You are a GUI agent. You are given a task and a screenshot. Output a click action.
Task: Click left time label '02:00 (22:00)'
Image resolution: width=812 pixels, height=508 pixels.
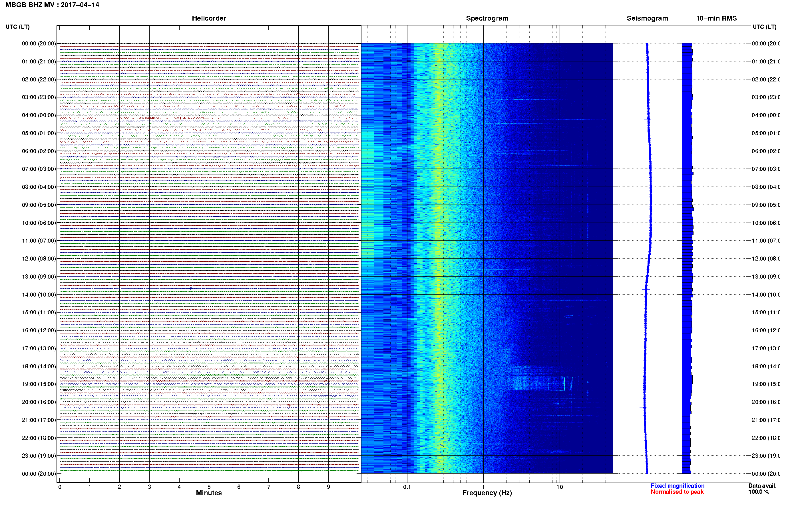39,79
